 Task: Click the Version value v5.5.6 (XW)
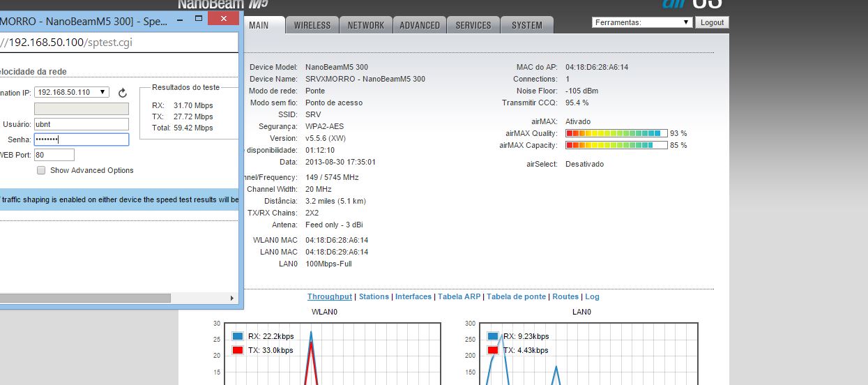[x=326, y=138]
